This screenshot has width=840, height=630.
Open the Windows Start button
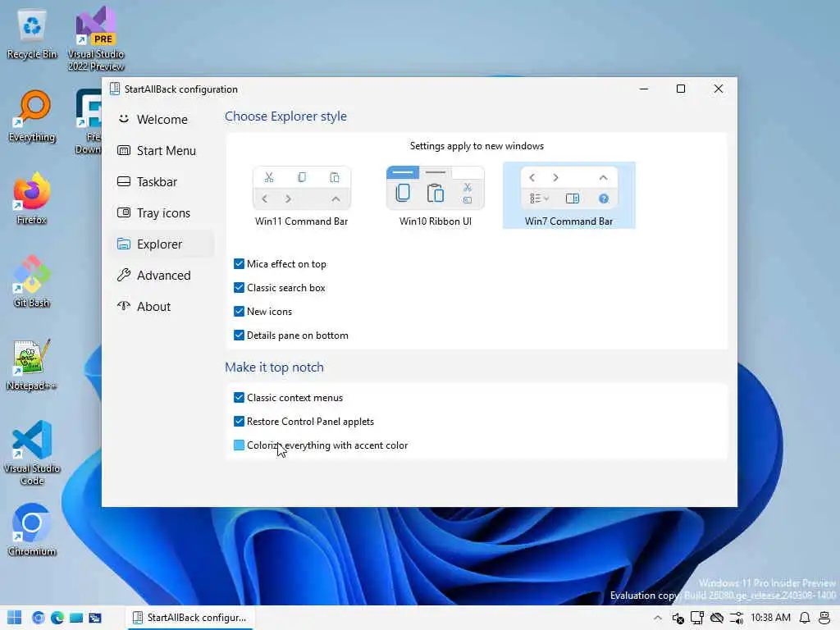(x=15, y=618)
